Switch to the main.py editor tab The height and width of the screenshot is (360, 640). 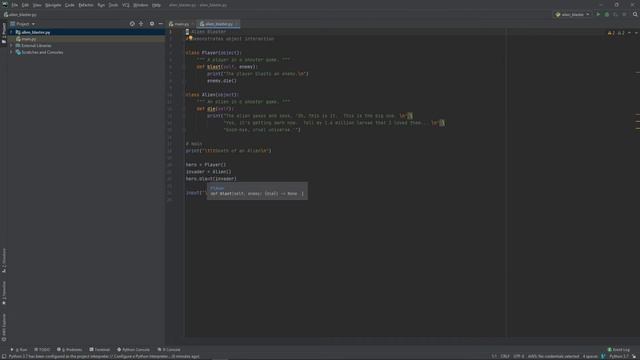[x=181, y=24]
